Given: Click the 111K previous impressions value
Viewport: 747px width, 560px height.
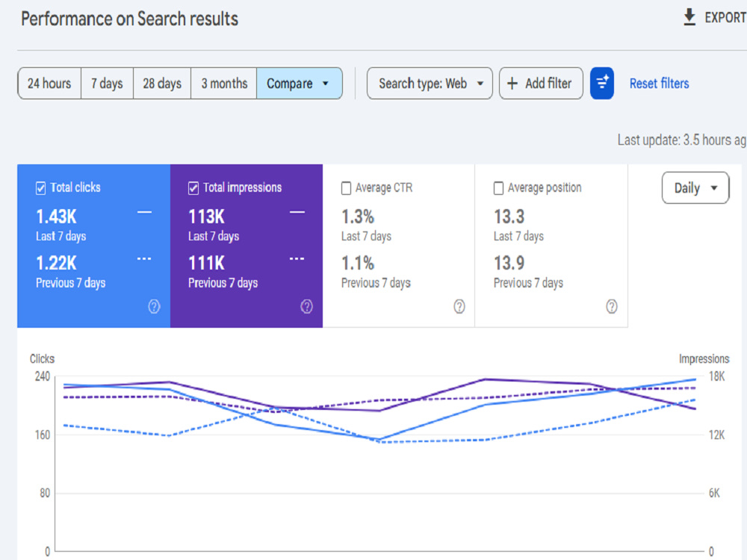Looking at the screenshot, I should point(206,263).
